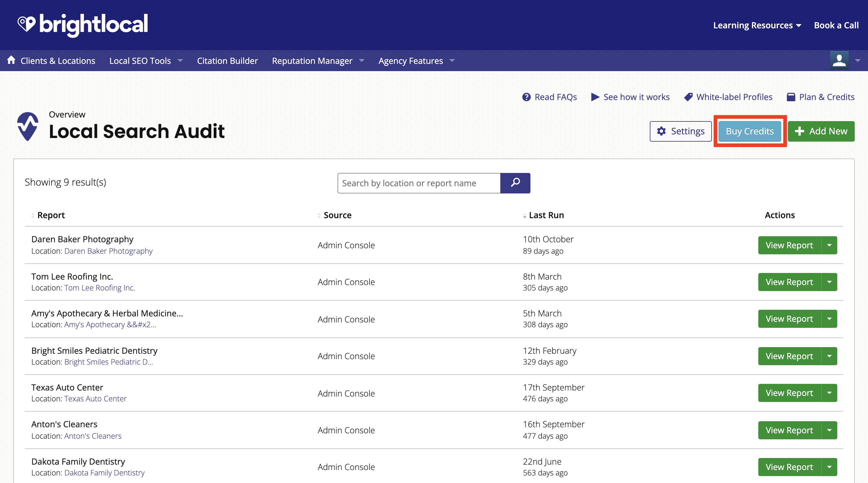Open Anton's Cleaners location link
Screen dimensions: 868x483
tap(93, 436)
